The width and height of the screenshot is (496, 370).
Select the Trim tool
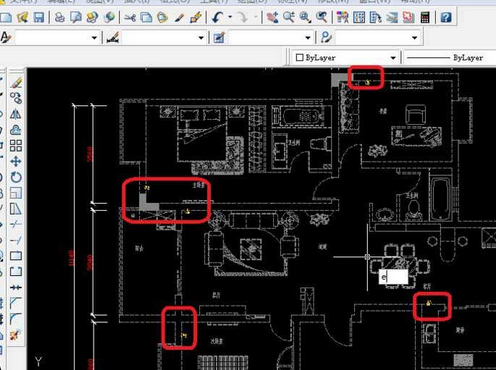coord(16,224)
